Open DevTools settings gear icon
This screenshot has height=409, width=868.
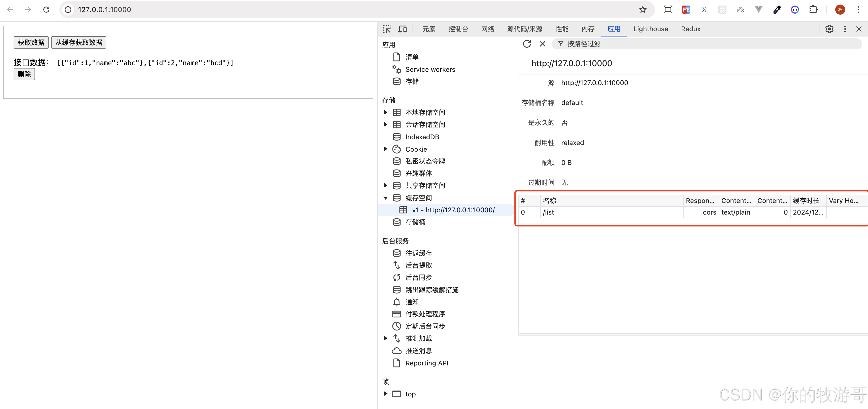tap(829, 29)
